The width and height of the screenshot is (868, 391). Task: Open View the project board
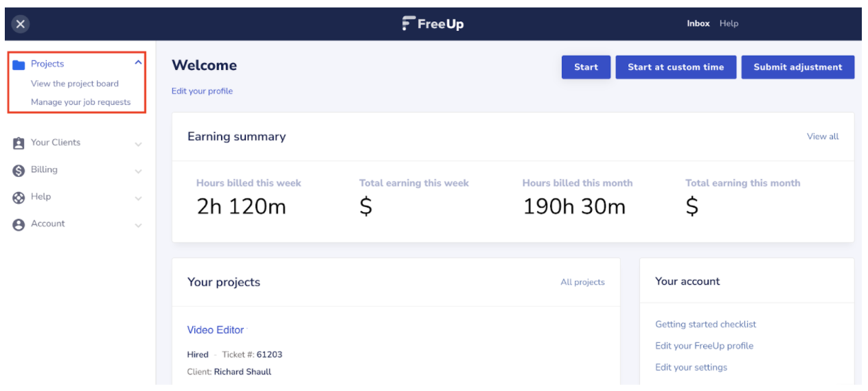coord(75,84)
